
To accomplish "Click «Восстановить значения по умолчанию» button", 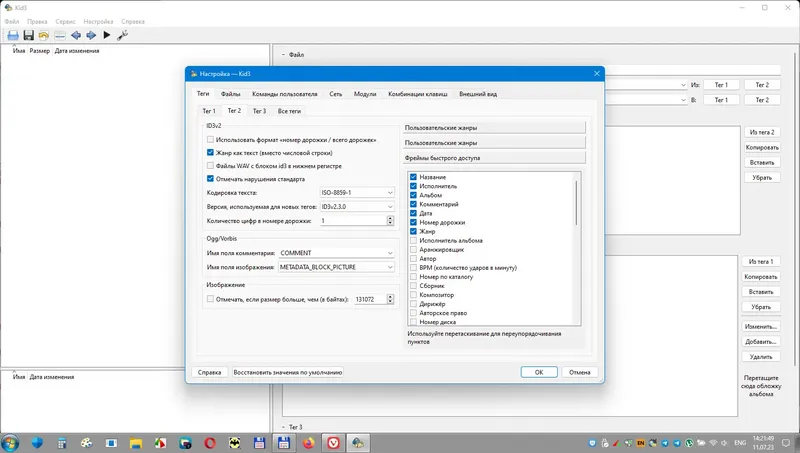I will 288,372.
